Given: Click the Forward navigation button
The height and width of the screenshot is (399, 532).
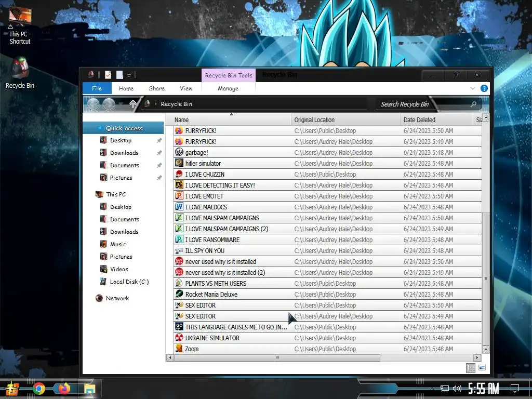Looking at the screenshot, I should coord(109,104).
